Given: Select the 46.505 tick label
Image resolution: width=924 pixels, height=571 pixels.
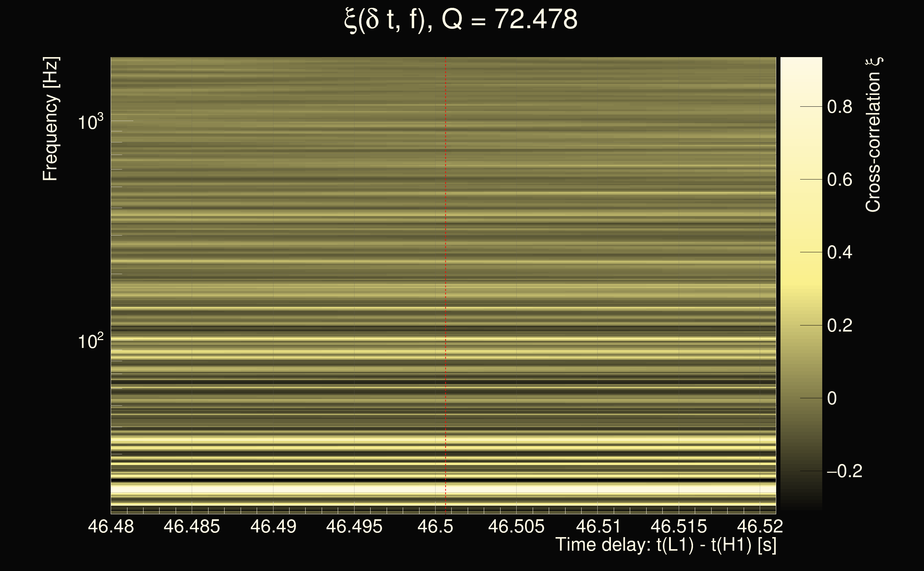Looking at the screenshot, I should click(516, 526).
